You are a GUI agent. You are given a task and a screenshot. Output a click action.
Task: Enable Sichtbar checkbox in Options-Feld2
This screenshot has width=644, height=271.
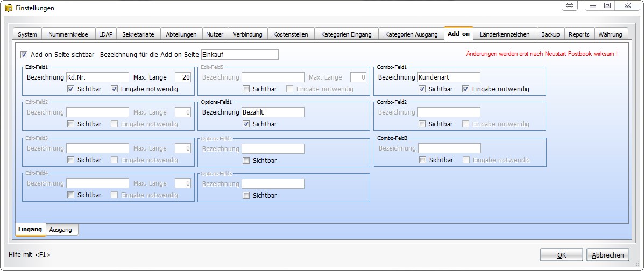246,161
